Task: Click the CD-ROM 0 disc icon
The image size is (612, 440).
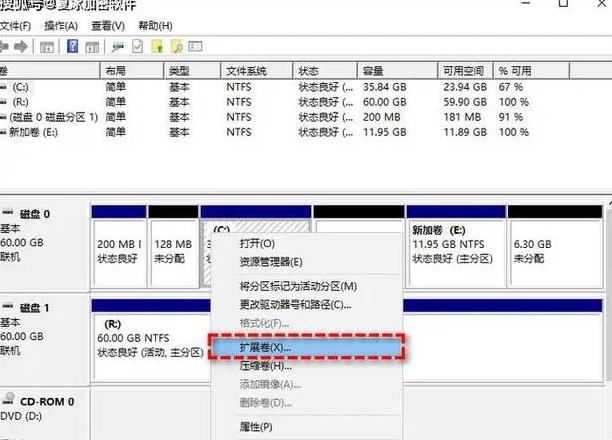Action: [9, 398]
